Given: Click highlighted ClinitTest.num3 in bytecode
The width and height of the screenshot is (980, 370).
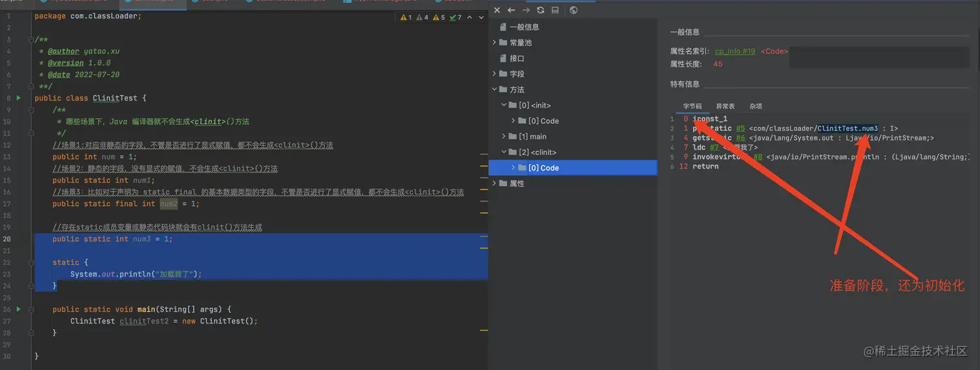Looking at the screenshot, I should coord(848,128).
